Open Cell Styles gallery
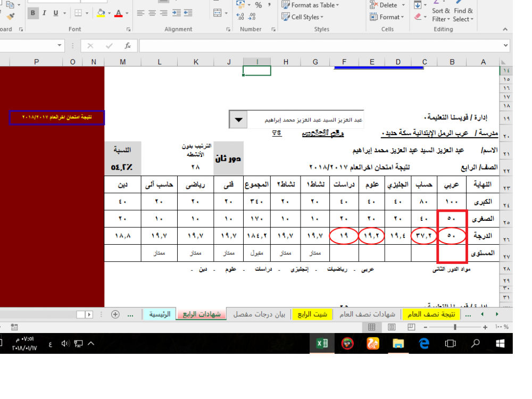The image size is (532, 399). 303,16
